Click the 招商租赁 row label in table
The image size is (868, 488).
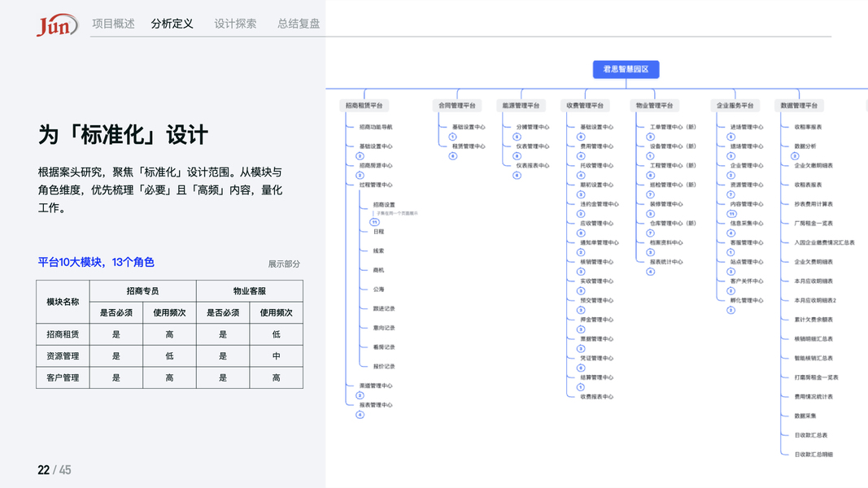pyautogui.click(x=63, y=334)
